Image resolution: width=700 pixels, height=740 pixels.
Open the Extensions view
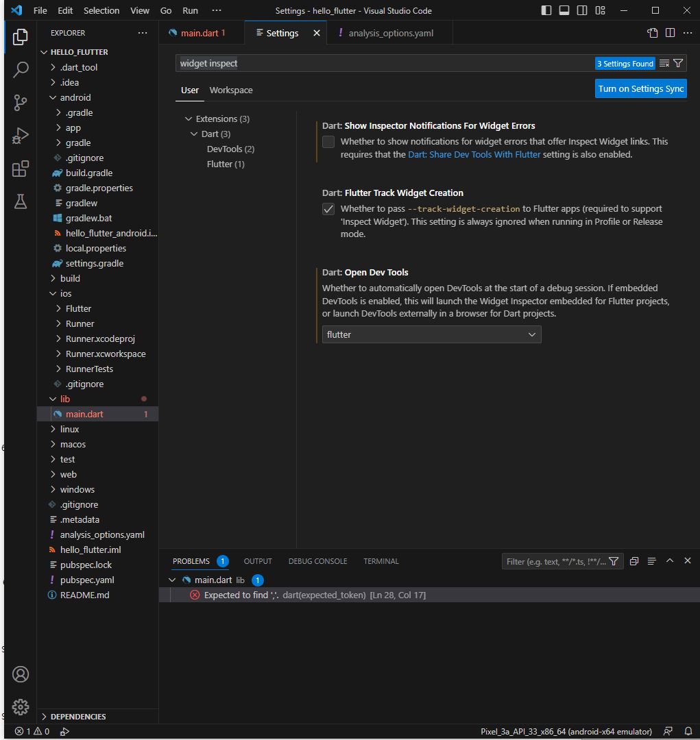pyautogui.click(x=21, y=169)
